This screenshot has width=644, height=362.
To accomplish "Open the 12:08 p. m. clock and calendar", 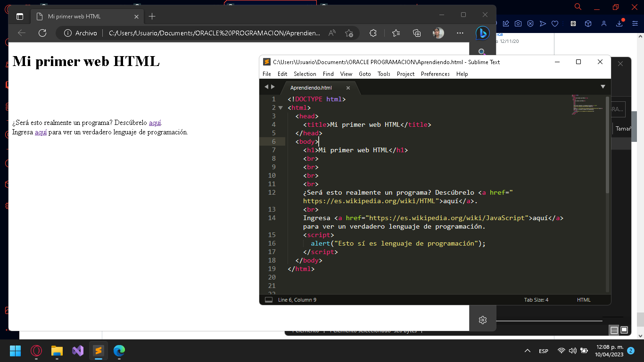I will pos(608,351).
